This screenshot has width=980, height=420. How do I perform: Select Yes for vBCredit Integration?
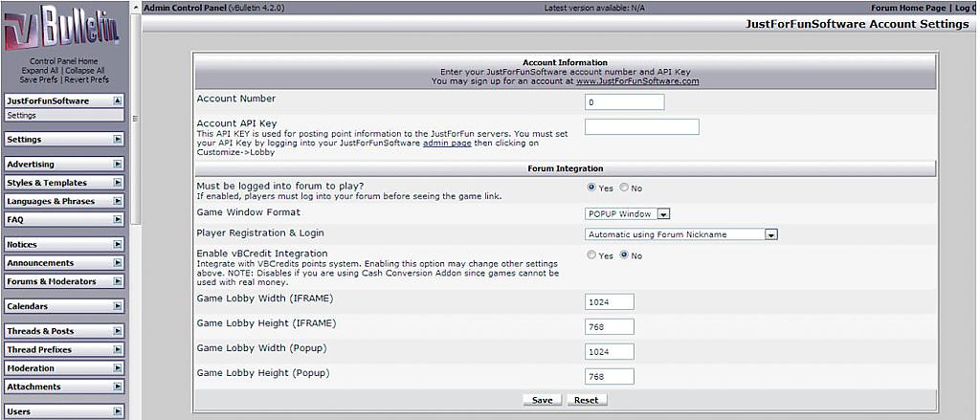click(x=591, y=255)
